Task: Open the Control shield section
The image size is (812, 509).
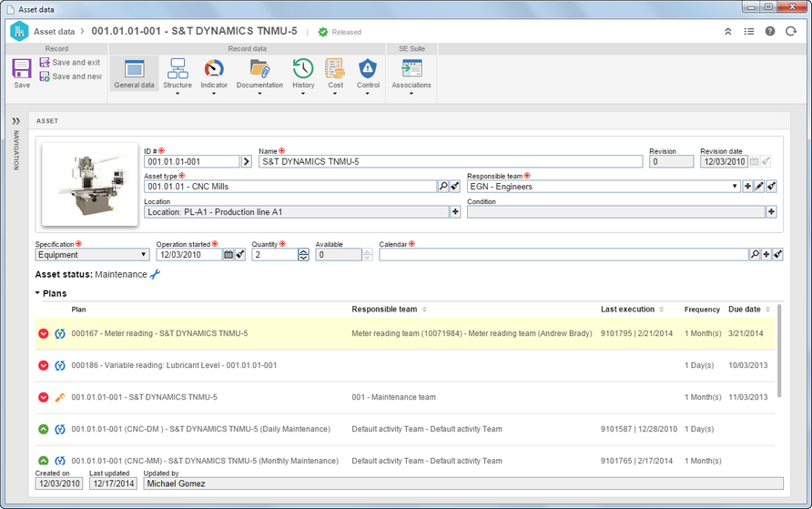Action: pyautogui.click(x=368, y=73)
